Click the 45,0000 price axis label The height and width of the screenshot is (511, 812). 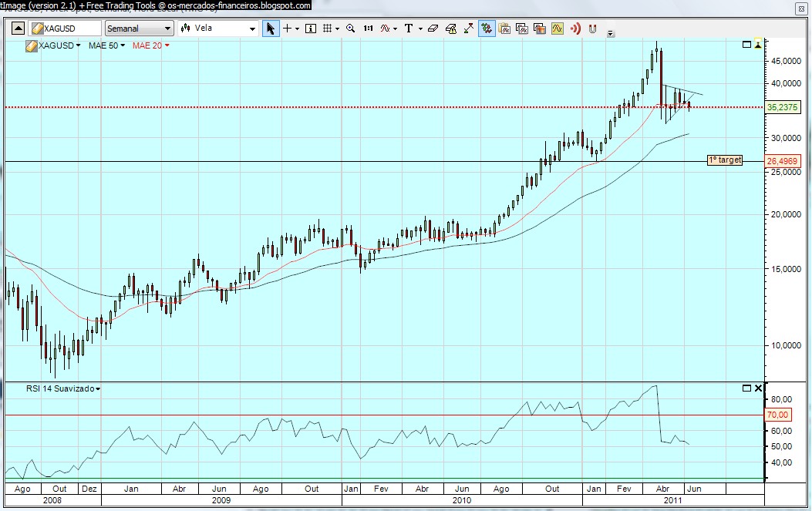pyautogui.click(x=786, y=61)
